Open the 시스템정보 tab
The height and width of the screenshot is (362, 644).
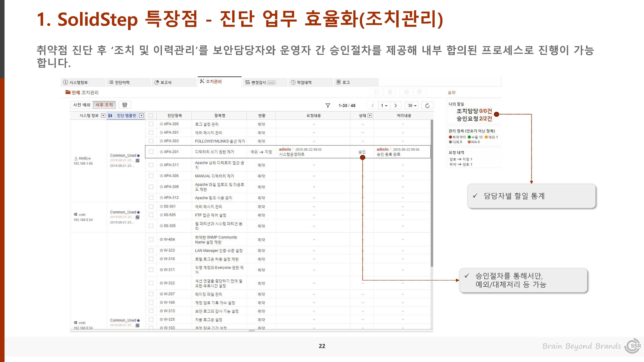[83, 82]
